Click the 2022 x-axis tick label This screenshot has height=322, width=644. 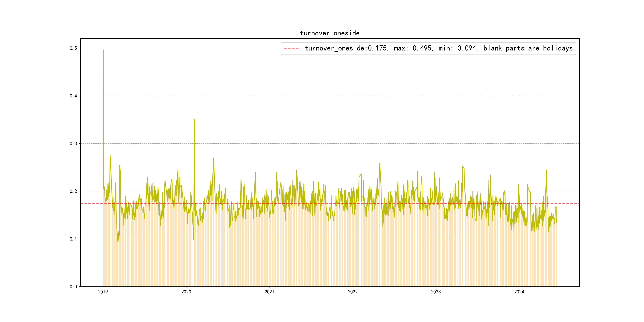(353, 292)
